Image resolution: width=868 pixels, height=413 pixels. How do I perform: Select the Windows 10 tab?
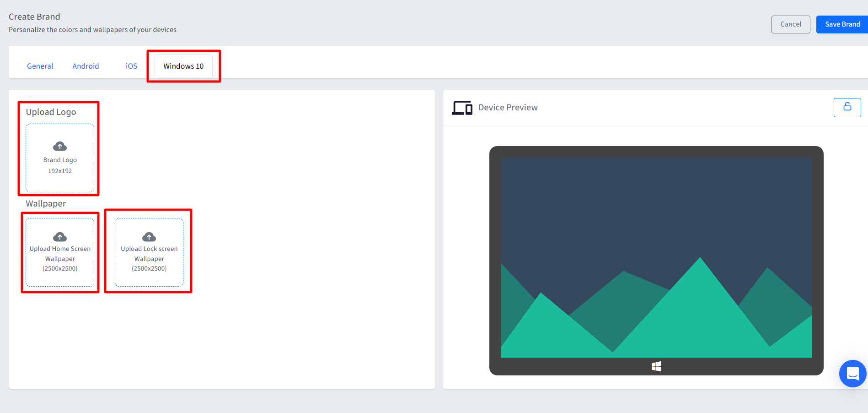(183, 66)
